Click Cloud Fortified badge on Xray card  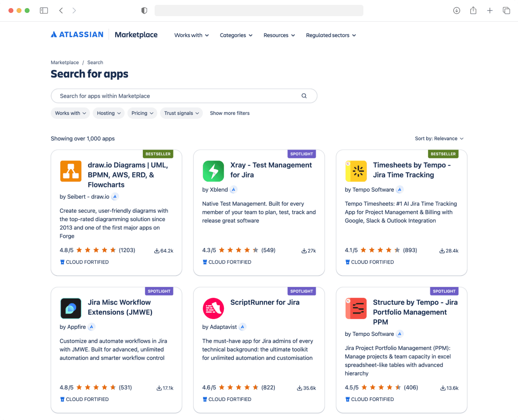coord(227,262)
